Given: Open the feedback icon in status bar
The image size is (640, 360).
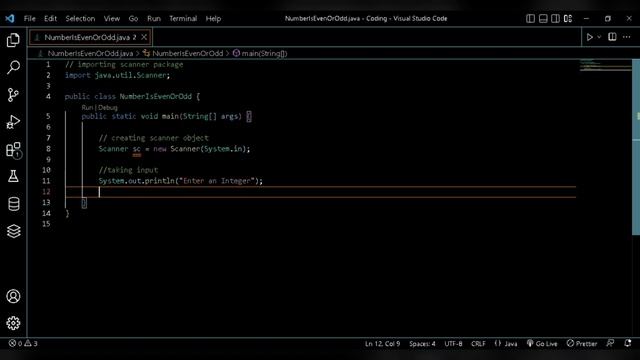Looking at the screenshot, I should tap(610, 343).
